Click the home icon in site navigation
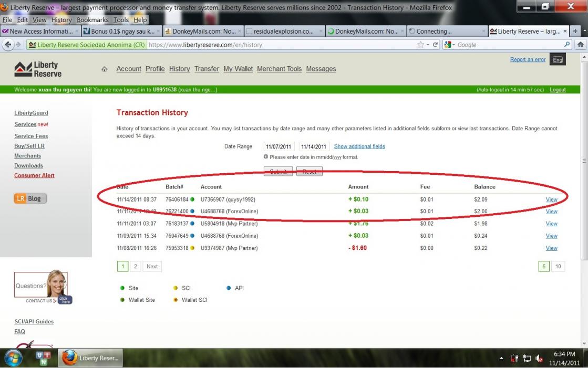 pos(104,69)
